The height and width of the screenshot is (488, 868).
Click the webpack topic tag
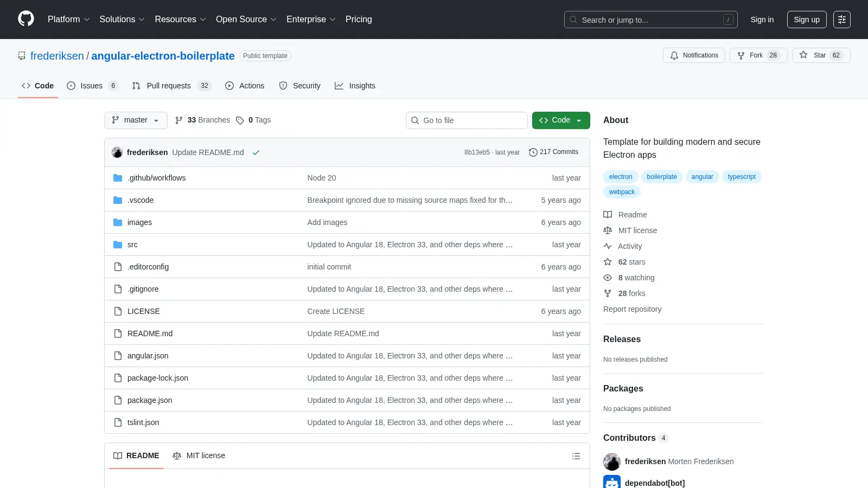click(622, 192)
